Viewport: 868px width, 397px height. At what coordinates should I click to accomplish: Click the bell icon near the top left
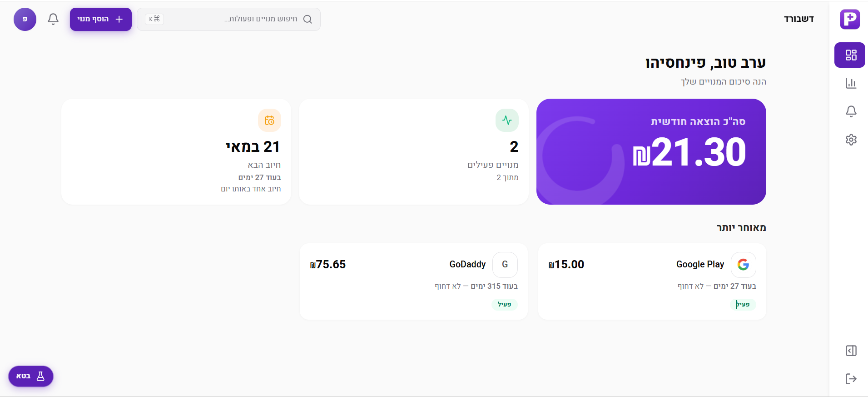53,19
